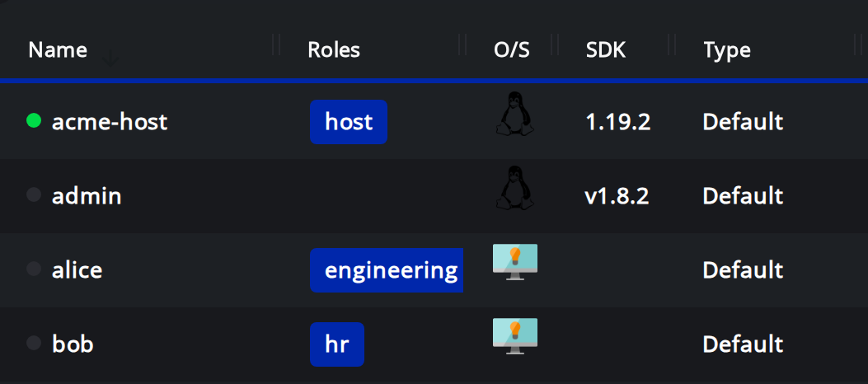Select the bob name
This screenshot has height=384, width=868.
(x=73, y=344)
